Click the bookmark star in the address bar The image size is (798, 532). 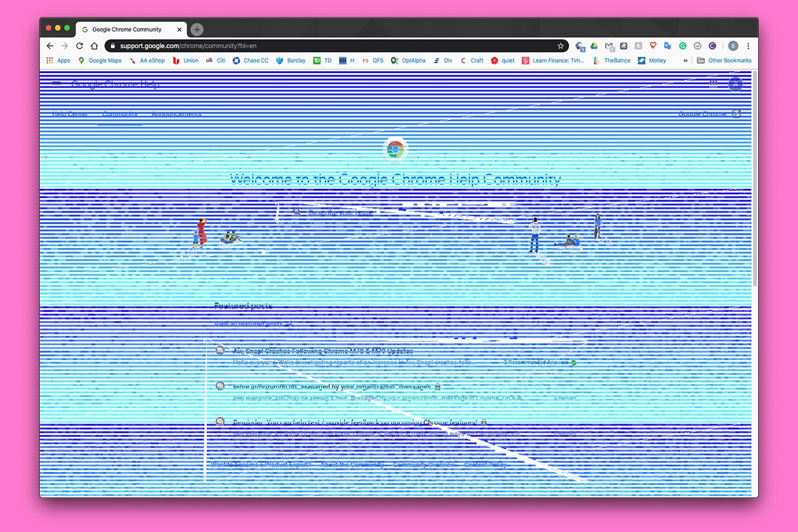[561, 45]
